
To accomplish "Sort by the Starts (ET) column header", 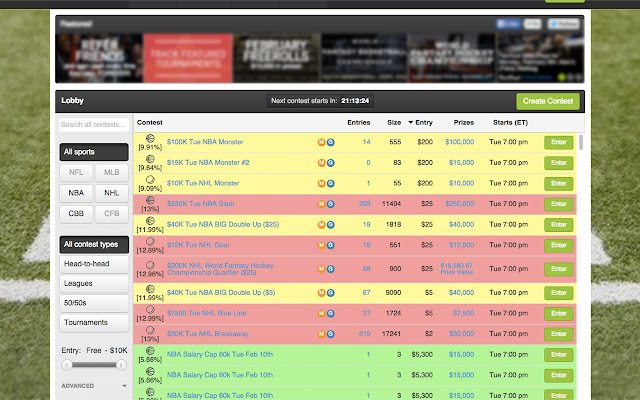I will [510, 122].
